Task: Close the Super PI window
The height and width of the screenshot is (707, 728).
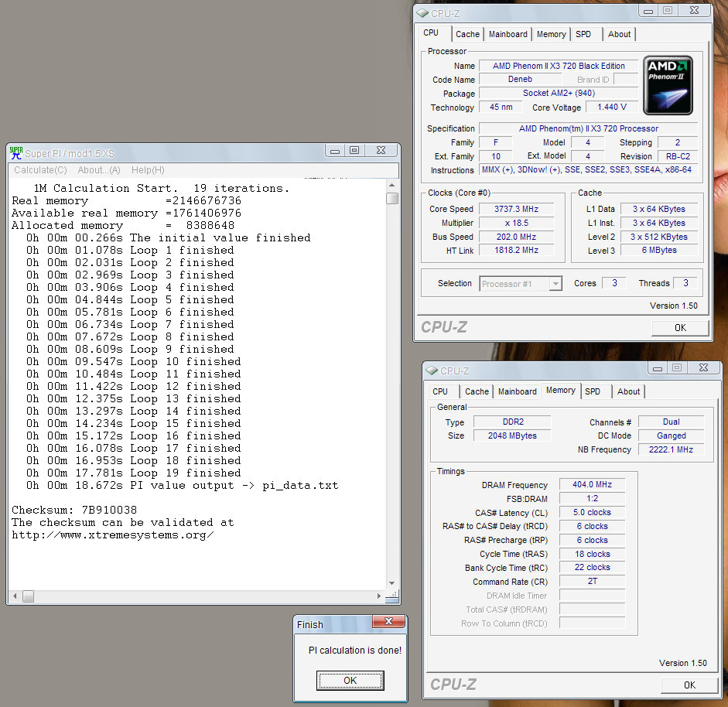Action: (x=381, y=150)
